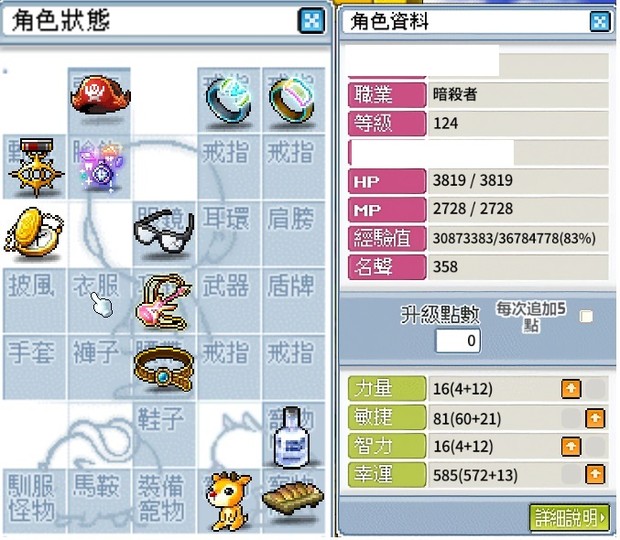Close the 角色資料 window
The image size is (620, 540).
(x=600, y=21)
